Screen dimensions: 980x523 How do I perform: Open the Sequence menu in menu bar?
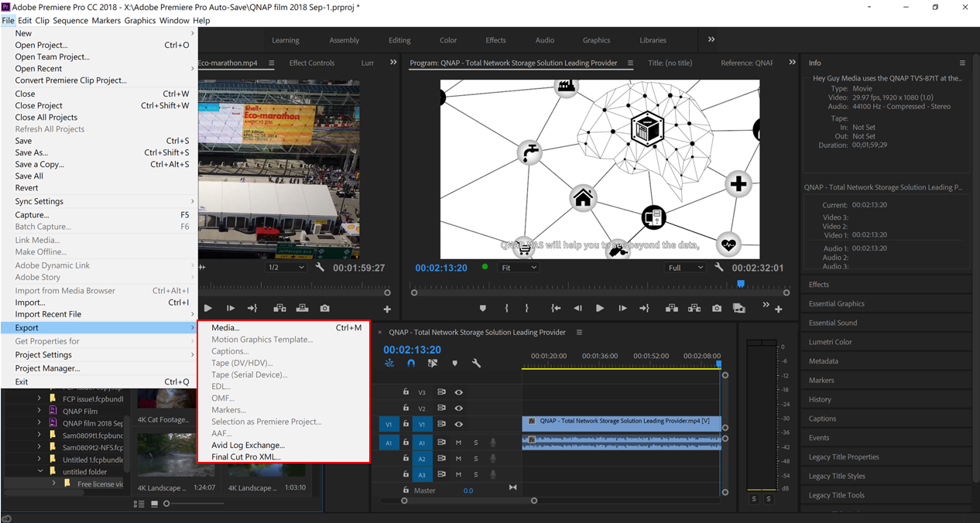tap(70, 20)
